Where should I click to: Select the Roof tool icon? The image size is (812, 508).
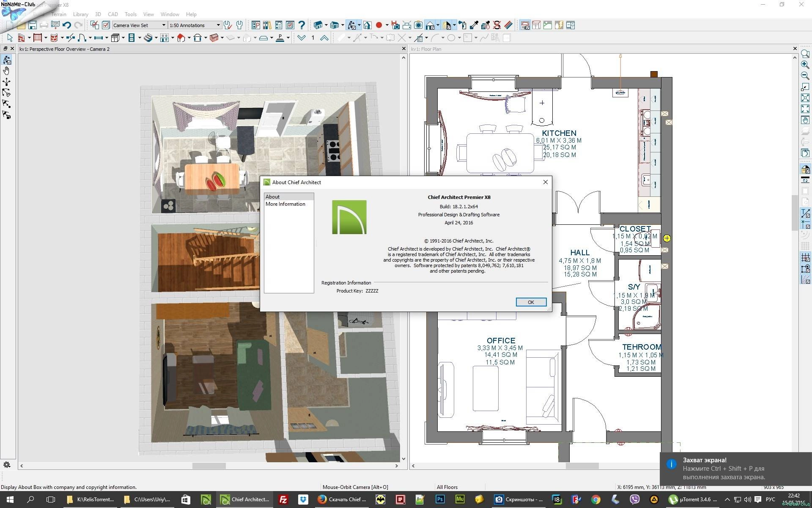(181, 38)
